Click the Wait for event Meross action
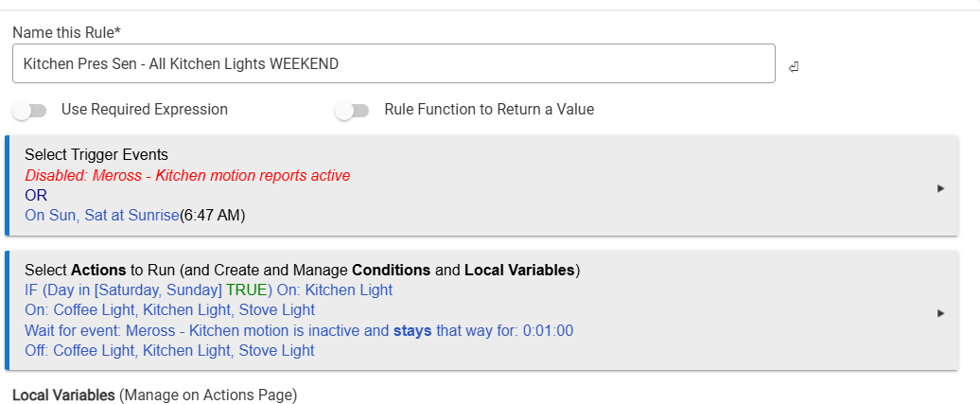This screenshot has width=980, height=404. click(x=299, y=330)
